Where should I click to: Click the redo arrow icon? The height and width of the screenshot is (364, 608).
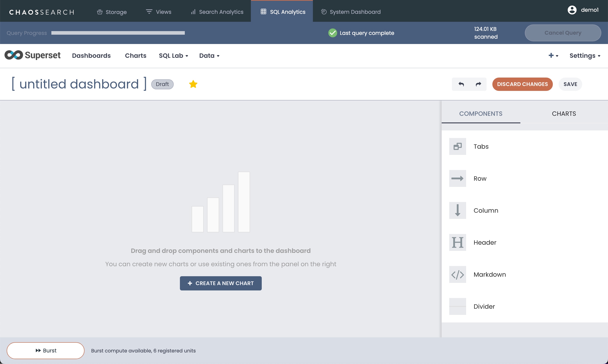coord(478,84)
